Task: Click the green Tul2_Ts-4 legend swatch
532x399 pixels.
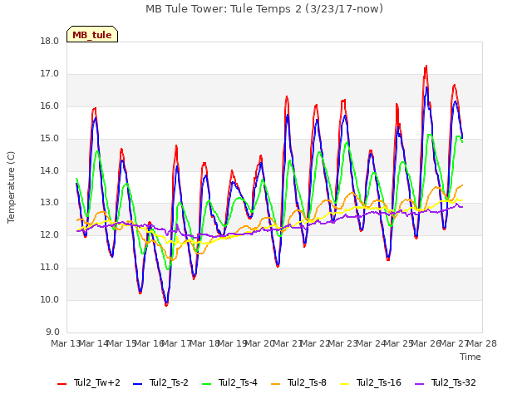Action: (x=206, y=384)
